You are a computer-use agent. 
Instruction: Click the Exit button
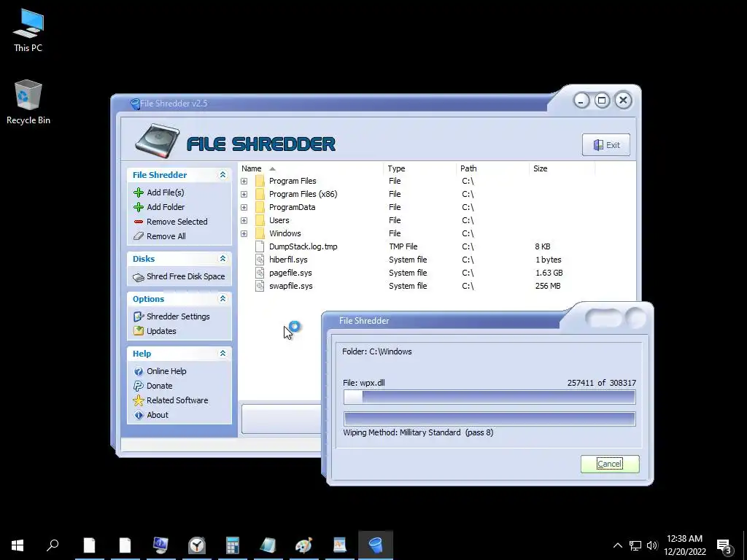point(606,145)
